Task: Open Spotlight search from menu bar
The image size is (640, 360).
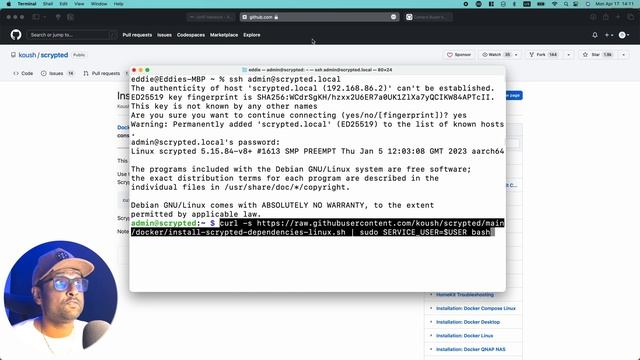Action: point(566,4)
